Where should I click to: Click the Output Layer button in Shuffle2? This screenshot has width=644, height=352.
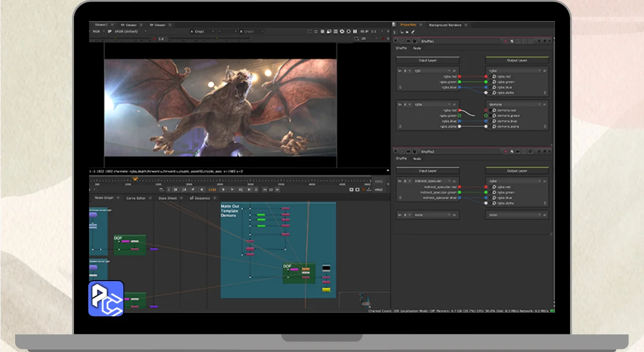[517, 171]
